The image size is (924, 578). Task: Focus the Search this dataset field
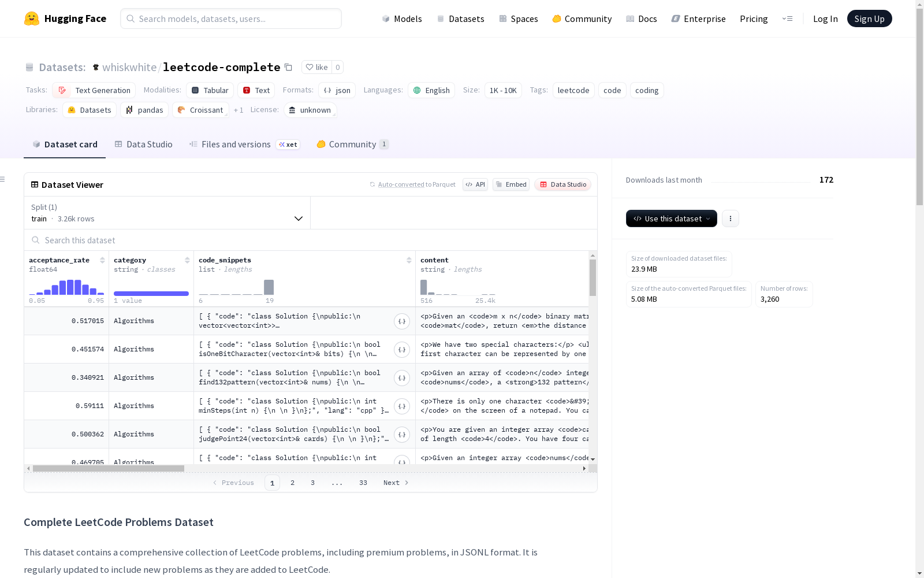tap(311, 240)
